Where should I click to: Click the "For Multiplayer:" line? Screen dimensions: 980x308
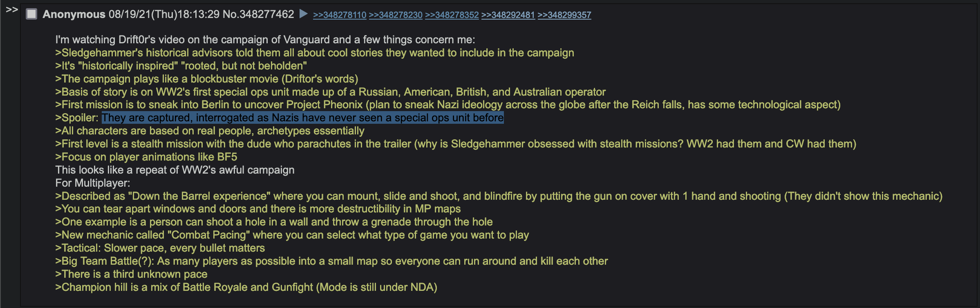click(x=93, y=183)
